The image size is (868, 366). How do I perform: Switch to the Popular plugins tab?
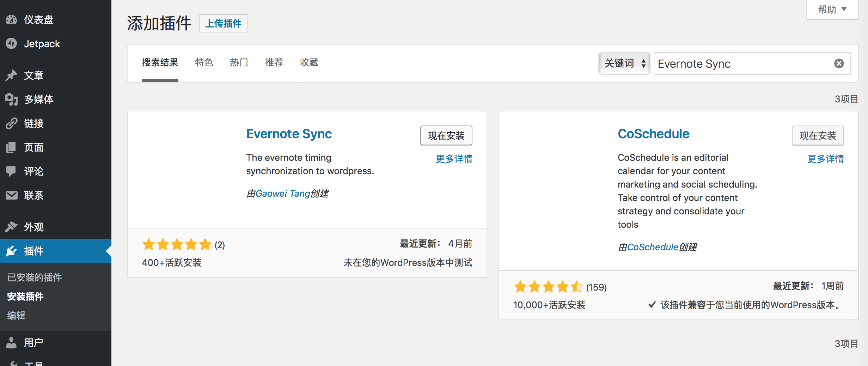(x=239, y=62)
